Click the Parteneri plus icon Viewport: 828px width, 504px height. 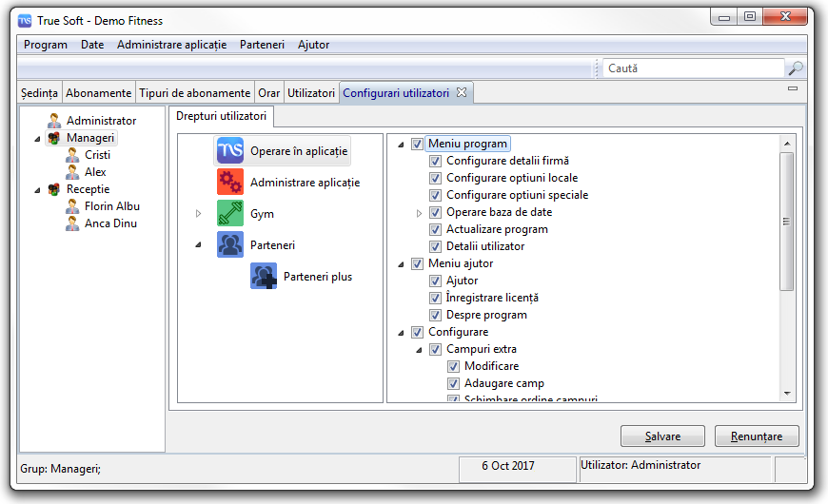264,277
